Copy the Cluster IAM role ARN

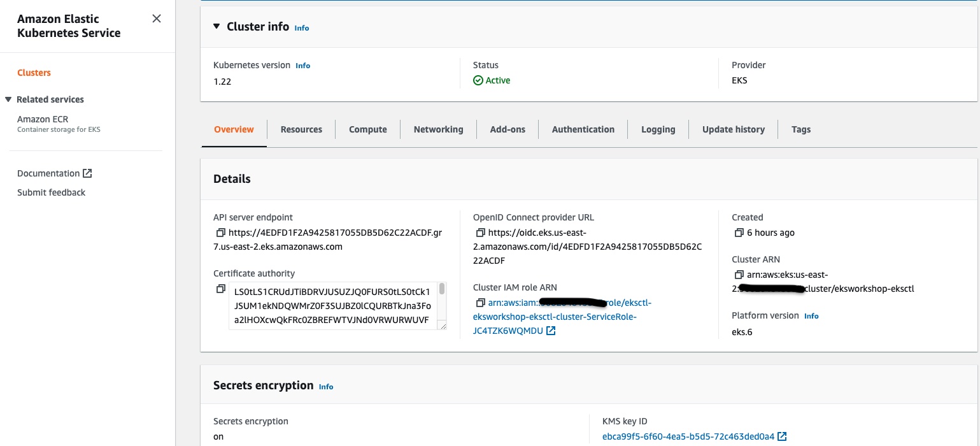tap(481, 303)
